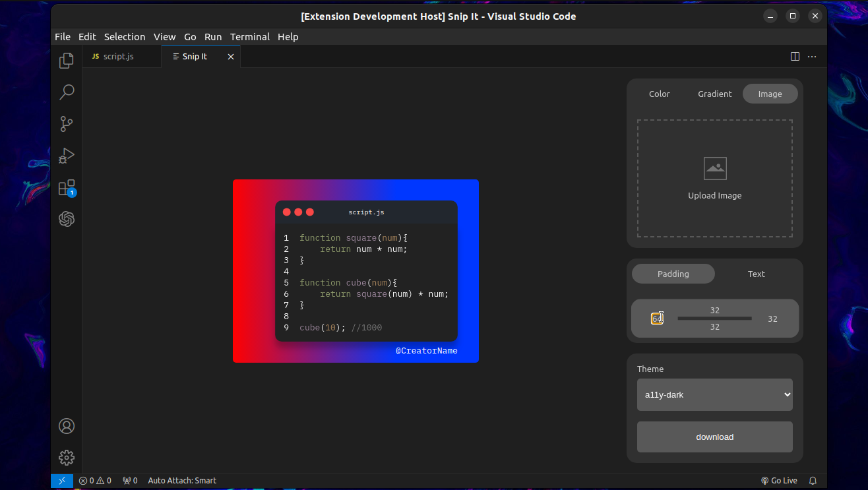The height and width of the screenshot is (490, 868).
Task: Open the Explorer view in activity bar
Action: pyautogui.click(x=67, y=61)
